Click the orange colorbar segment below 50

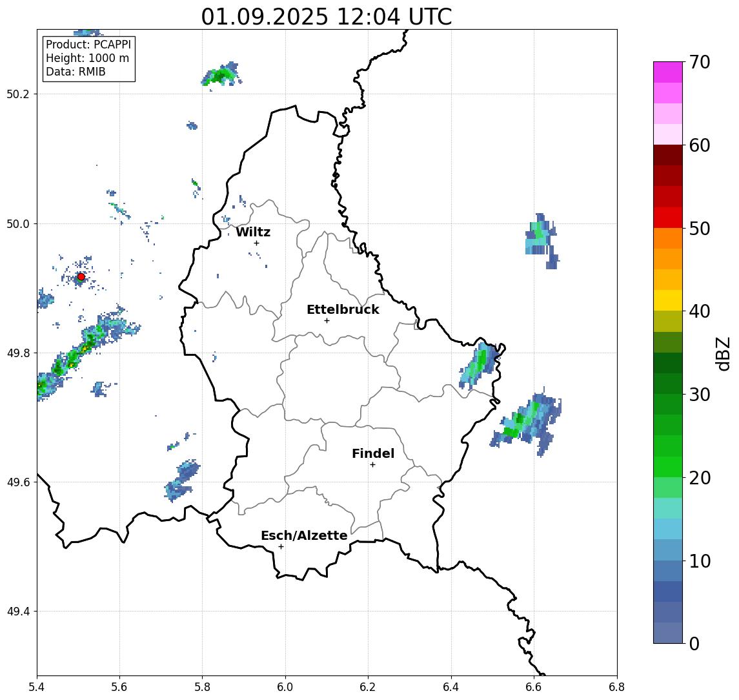[x=668, y=238]
